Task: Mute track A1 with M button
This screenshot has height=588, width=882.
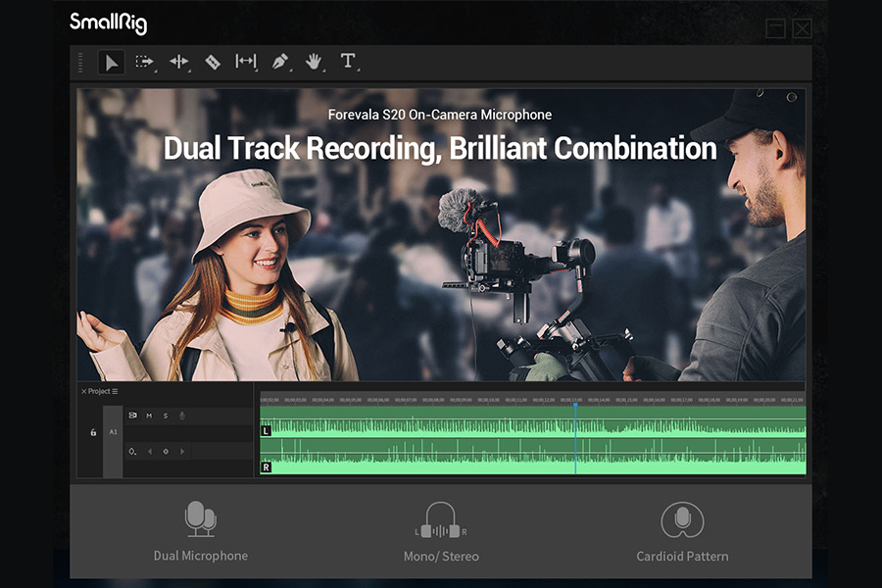Action: pos(149,416)
